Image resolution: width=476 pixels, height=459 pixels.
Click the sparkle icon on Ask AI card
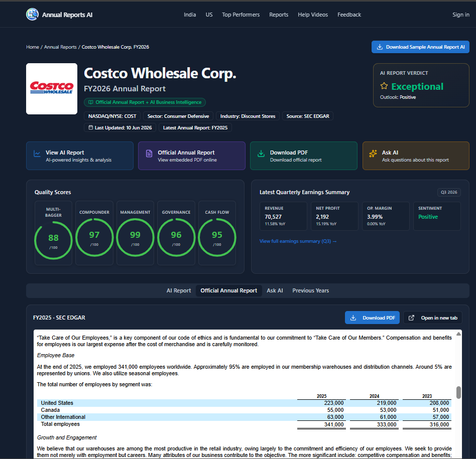point(373,154)
